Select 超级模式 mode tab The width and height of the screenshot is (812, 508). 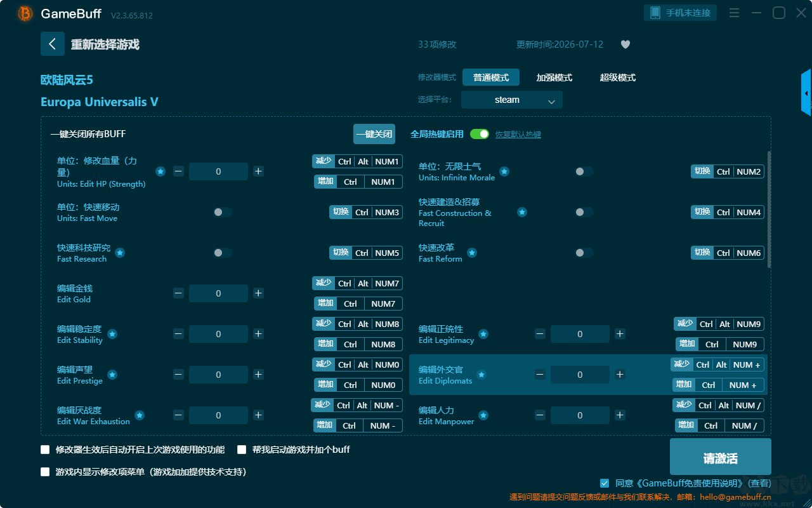(618, 77)
